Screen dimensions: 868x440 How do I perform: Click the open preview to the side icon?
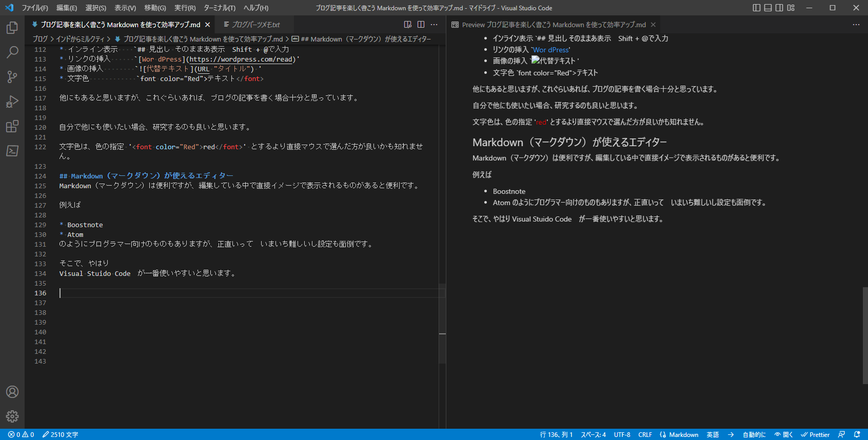[x=408, y=25]
